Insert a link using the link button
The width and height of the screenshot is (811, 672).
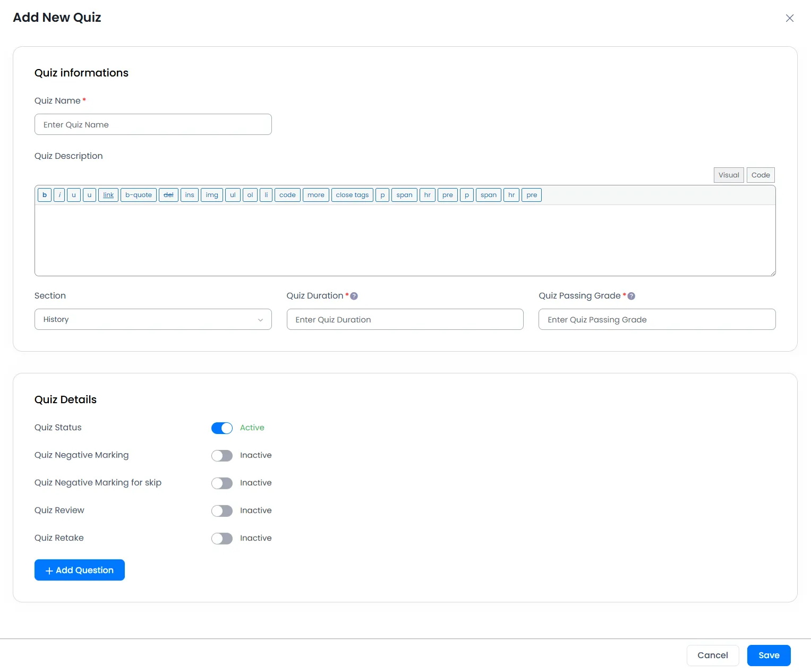(108, 195)
